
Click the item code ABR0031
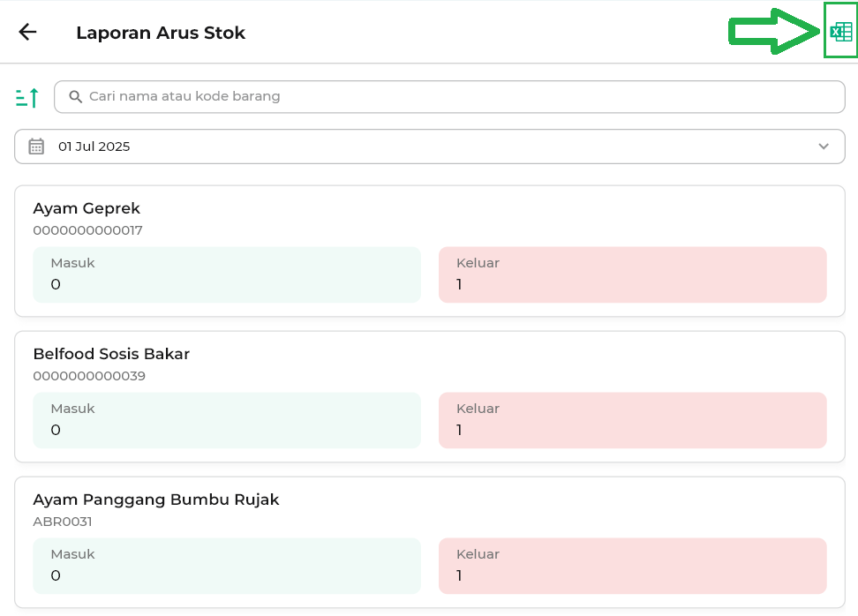63,522
